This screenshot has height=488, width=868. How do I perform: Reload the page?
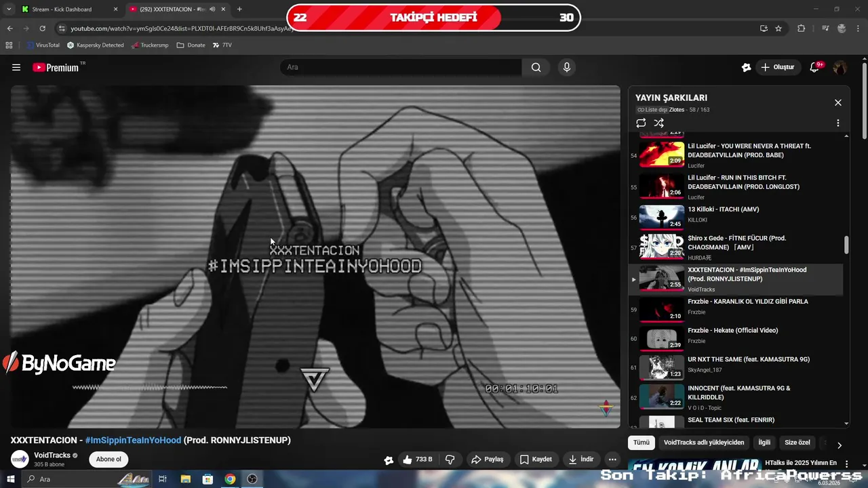[x=42, y=28]
